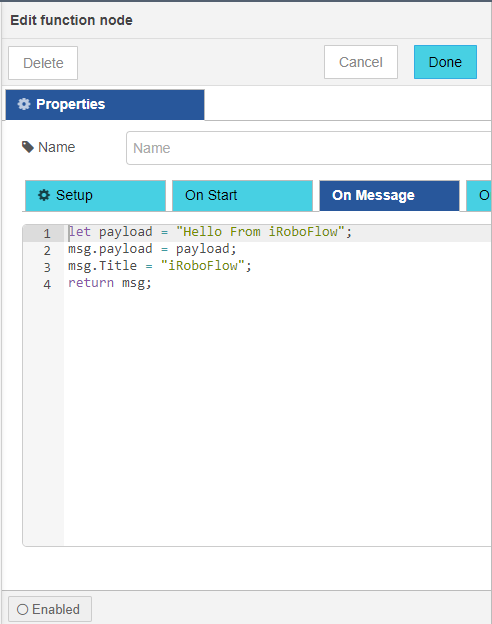Switch to the On Start tab
492x624 pixels.
(242, 195)
